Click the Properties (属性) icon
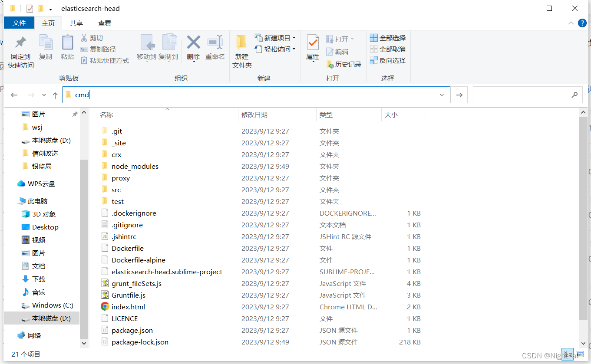This screenshot has width=591, height=364. (x=313, y=42)
